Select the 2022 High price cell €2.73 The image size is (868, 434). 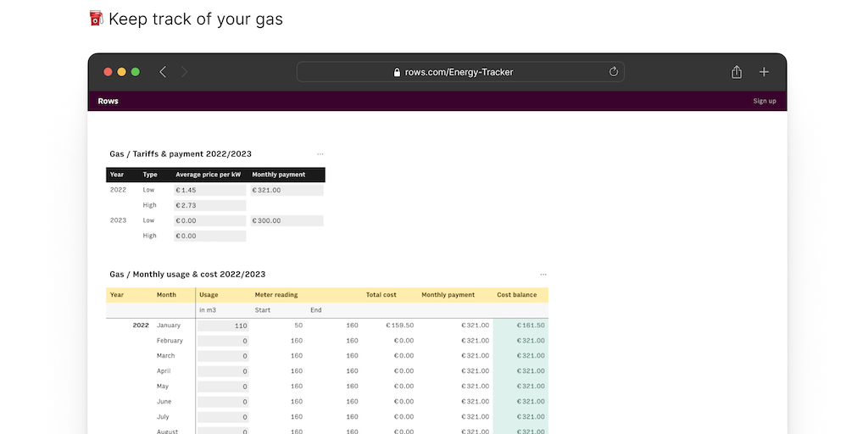coord(209,205)
